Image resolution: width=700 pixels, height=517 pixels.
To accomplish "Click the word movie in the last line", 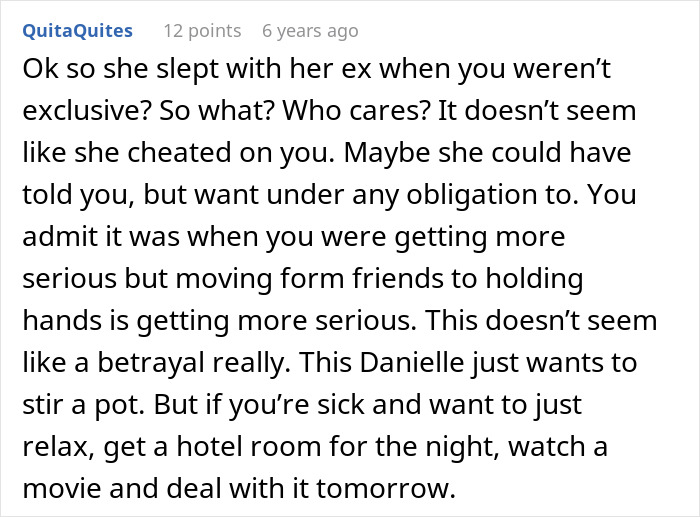I will tap(62, 488).
